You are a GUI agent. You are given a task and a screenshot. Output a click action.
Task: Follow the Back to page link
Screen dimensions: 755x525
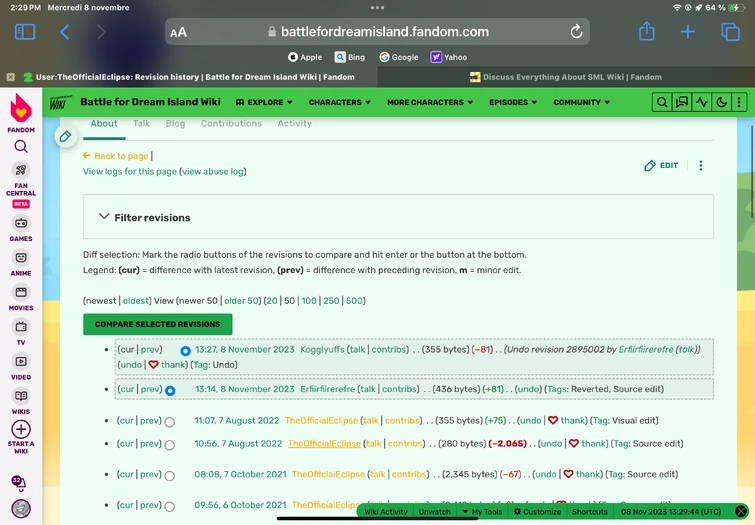[121, 156]
